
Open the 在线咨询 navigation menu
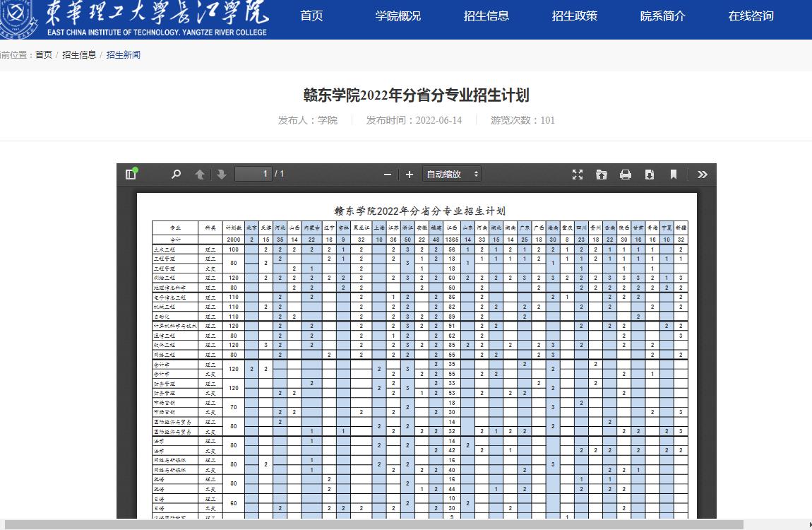tap(751, 16)
